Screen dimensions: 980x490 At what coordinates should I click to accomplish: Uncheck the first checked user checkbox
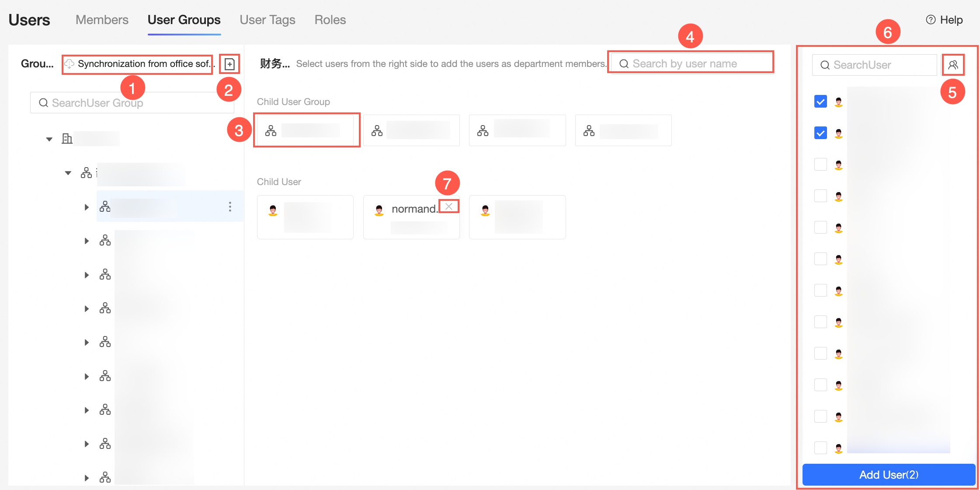click(x=820, y=101)
